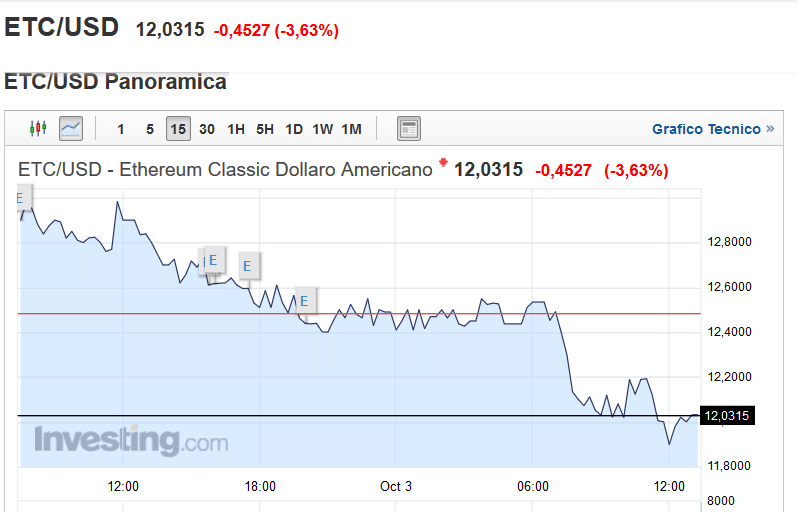The width and height of the screenshot is (797, 512).
Task: Click the E event marker before 18:00
Action: click(248, 266)
